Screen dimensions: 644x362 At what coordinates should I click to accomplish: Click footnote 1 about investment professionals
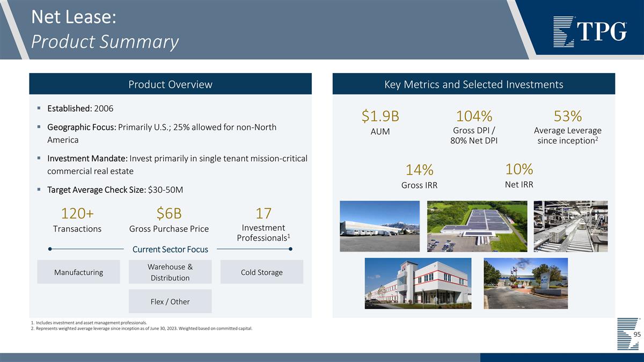click(x=89, y=322)
